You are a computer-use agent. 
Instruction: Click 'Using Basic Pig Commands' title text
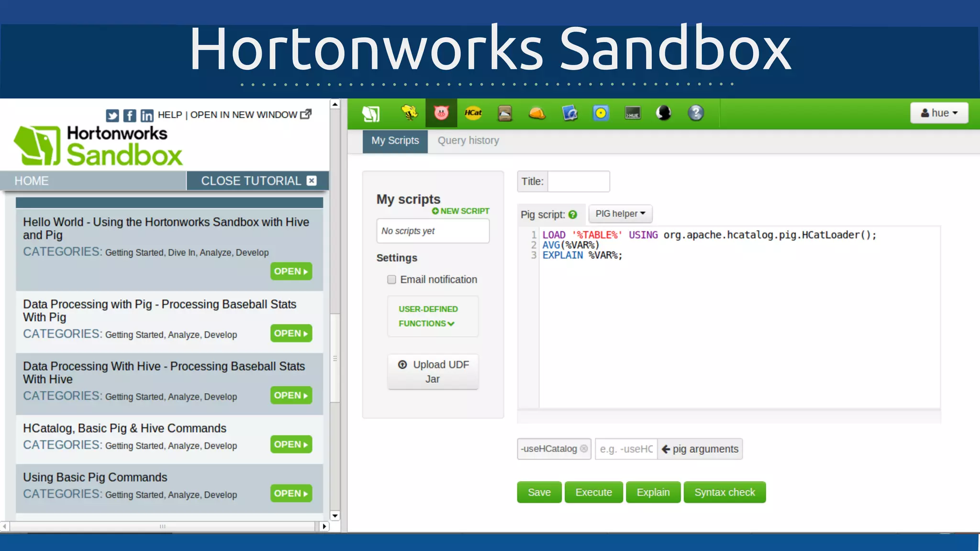[95, 477]
